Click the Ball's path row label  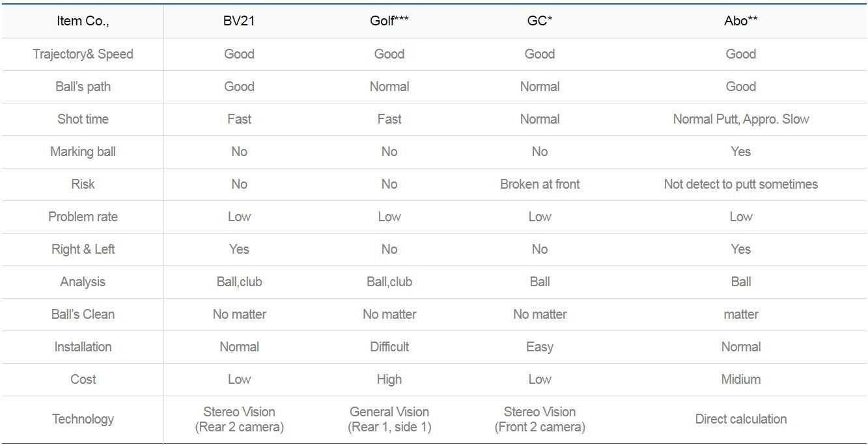[83, 87]
